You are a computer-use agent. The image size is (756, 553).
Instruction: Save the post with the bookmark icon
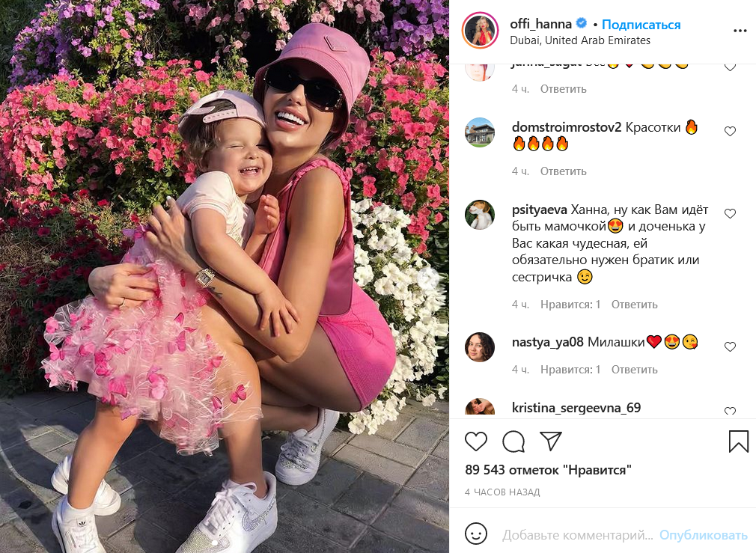pyautogui.click(x=738, y=442)
